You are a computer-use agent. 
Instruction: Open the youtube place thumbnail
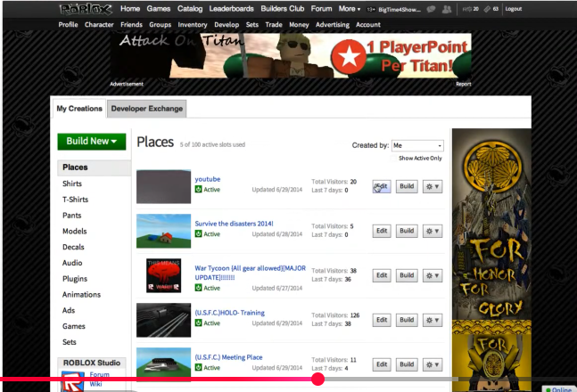coord(163,186)
